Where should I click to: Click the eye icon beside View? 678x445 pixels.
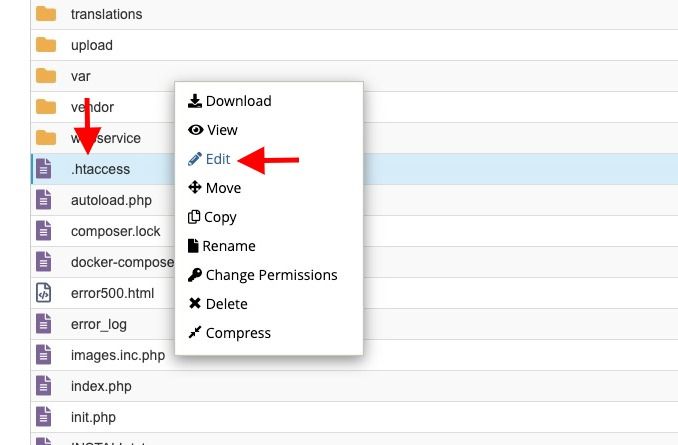pos(195,130)
